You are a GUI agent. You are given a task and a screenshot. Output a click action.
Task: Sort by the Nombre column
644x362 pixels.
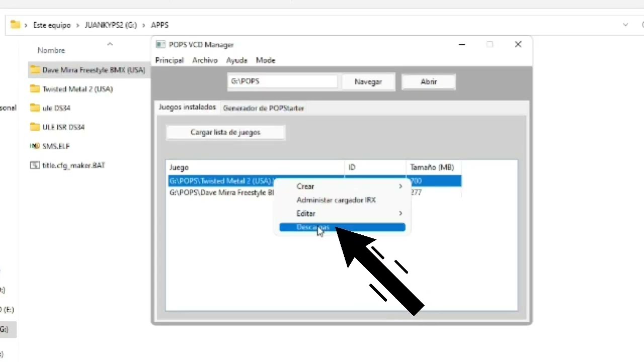pyautogui.click(x=51, y=50)
